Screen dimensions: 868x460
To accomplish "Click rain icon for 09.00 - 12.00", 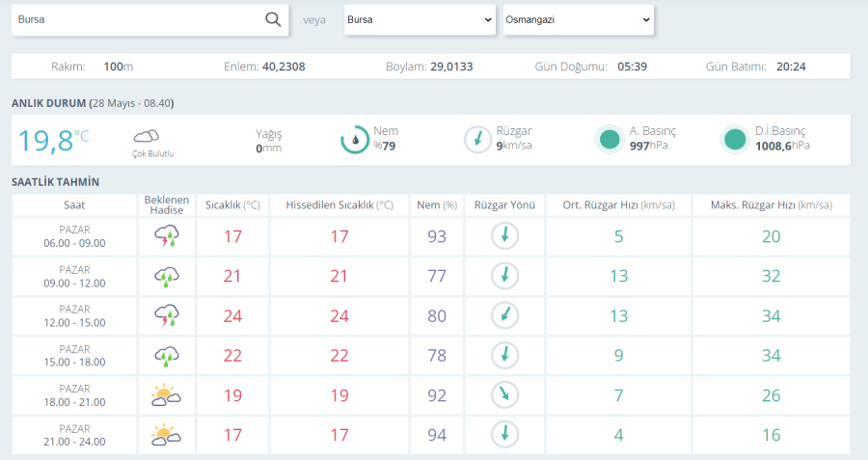I will tap(166, 277).
